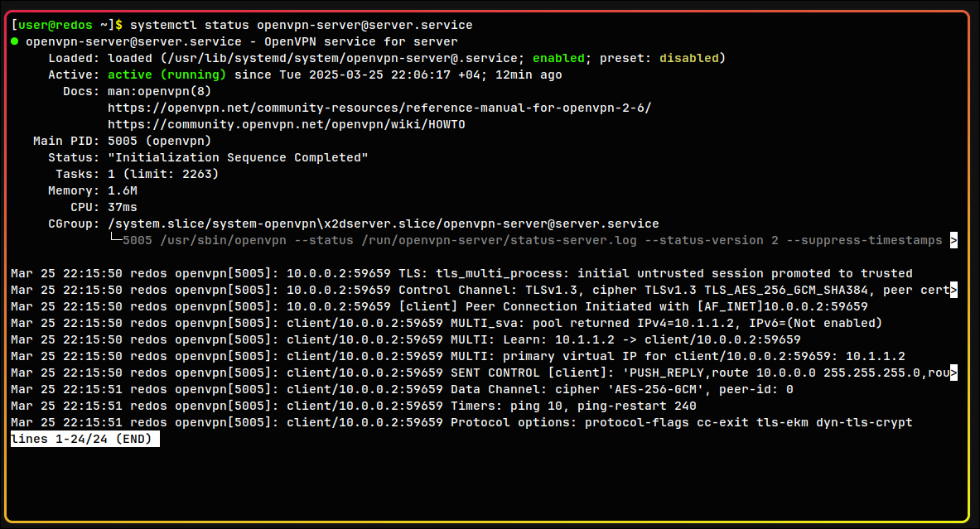Click the Memory 1.6M value
Screen dimensions: 980x529
tap(123, 190)
